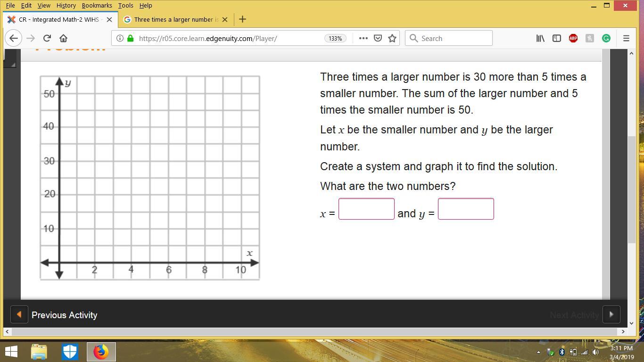644x362 pixels.
Task: Toggle the sidebar view icon
Action: coord(557,38)
